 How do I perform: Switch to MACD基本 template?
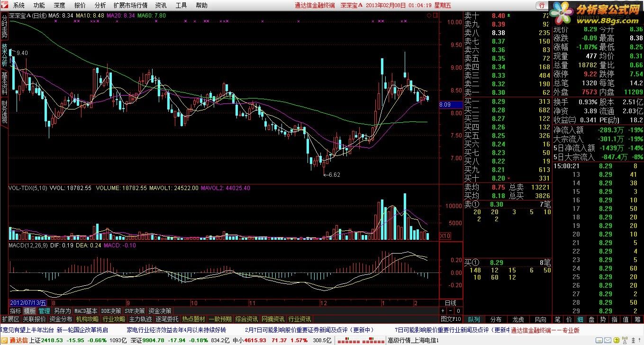pos(86,311)
